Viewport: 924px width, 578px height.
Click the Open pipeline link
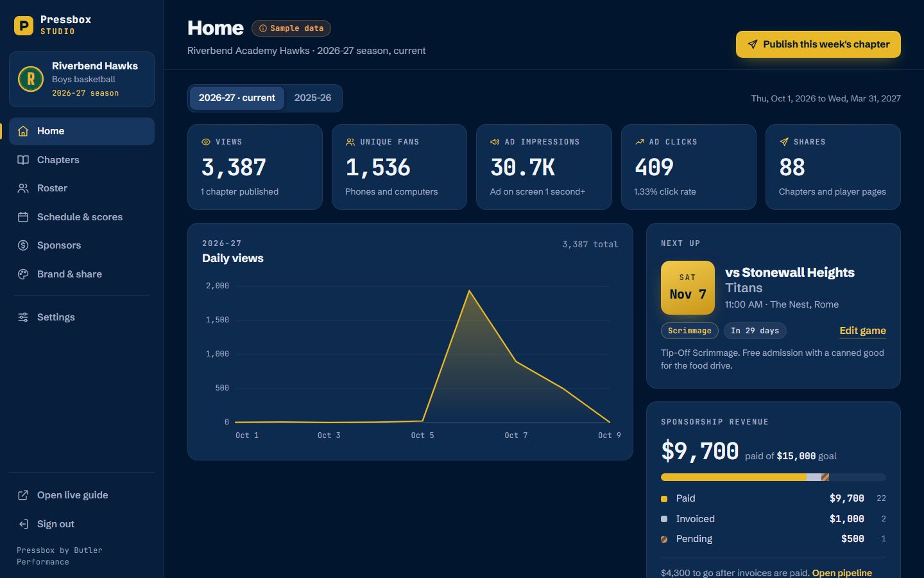842,573
